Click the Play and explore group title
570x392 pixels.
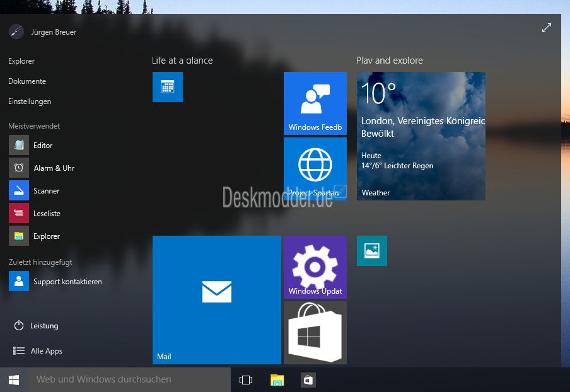click(389, 61)
